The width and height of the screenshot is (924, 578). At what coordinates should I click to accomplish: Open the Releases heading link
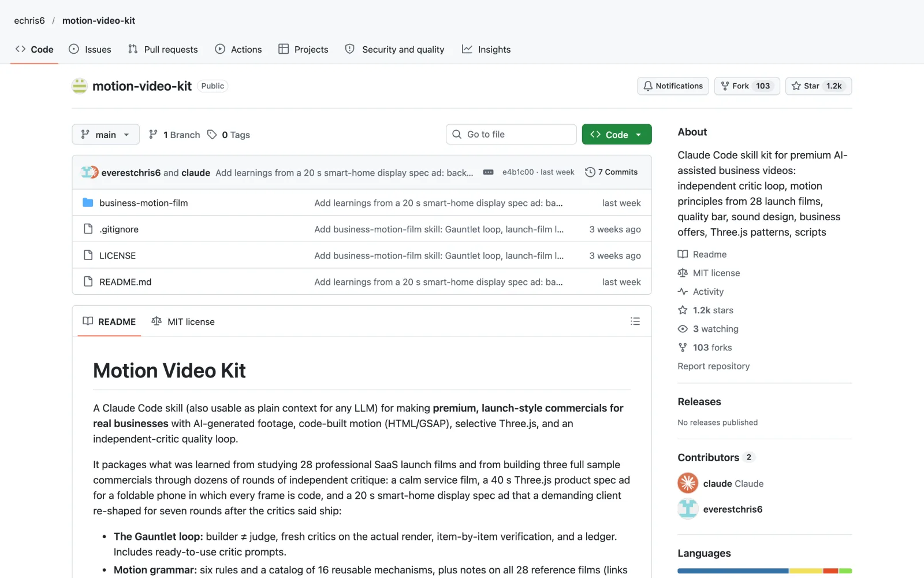click(x=699, y=402)
